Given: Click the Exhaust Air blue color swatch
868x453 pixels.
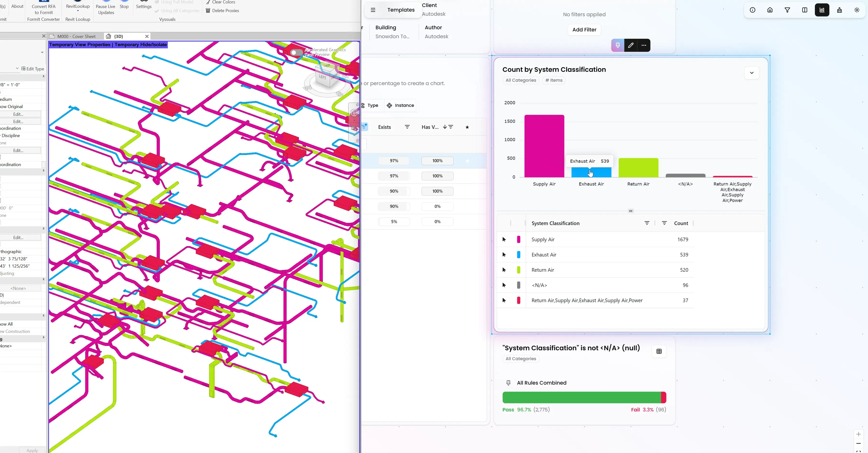Looking at the screenshot, I should click(x=518, y=255).
